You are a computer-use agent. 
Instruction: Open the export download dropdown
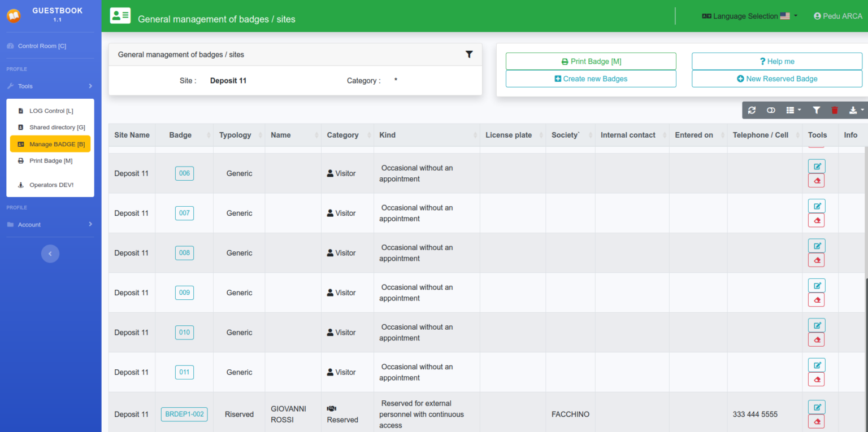coord(856,111)
